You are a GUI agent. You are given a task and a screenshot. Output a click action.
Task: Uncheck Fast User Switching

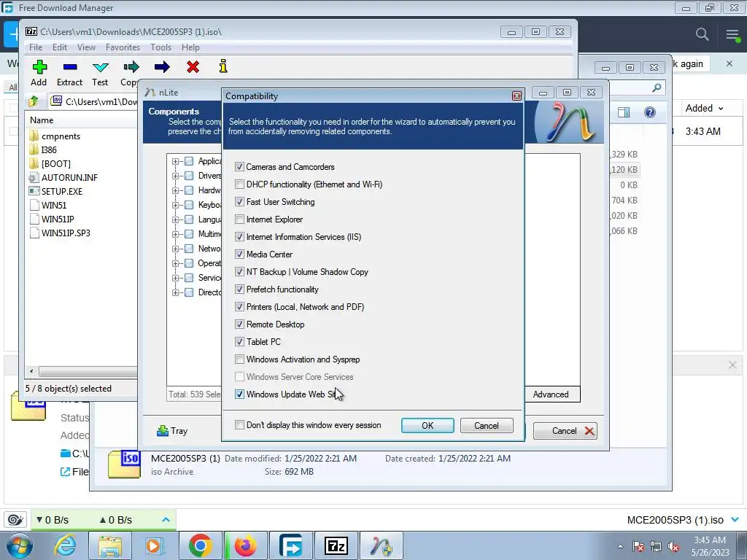tap(239, 202)
